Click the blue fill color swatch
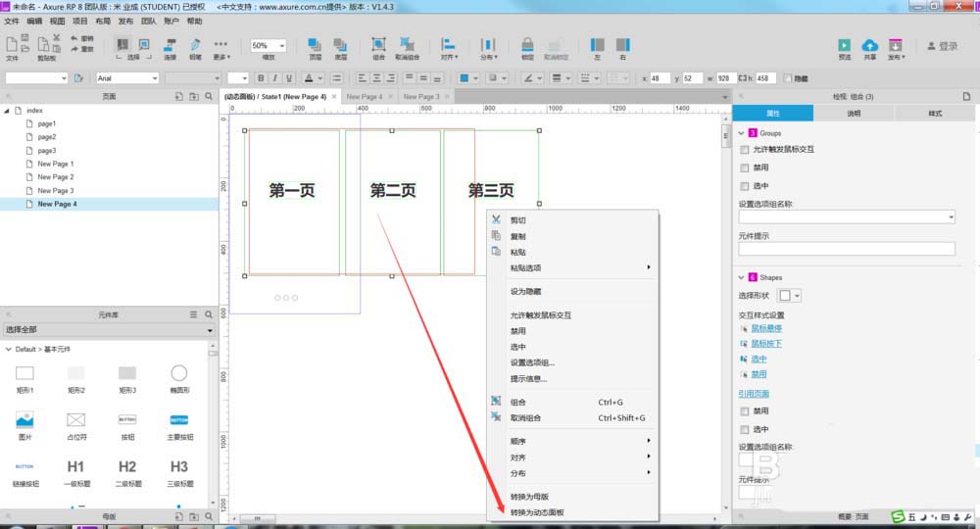Image resolution: width=980 pixels, height=529 pixels. click(464, 78)
